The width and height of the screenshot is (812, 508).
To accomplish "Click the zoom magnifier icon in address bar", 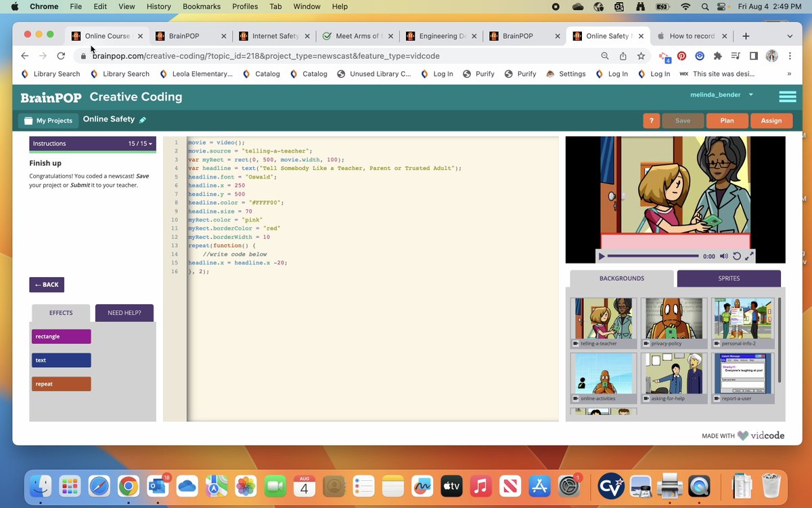I will (605, 56).
